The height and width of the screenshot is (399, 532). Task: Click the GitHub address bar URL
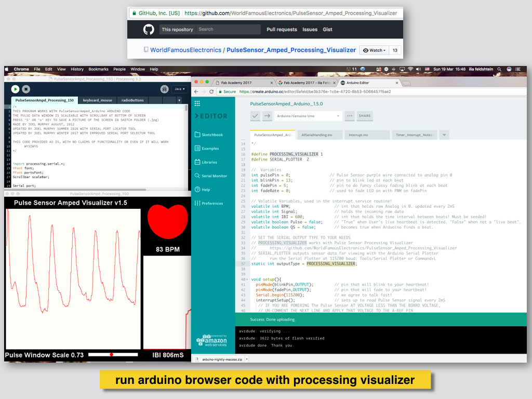tap(290, 13)
